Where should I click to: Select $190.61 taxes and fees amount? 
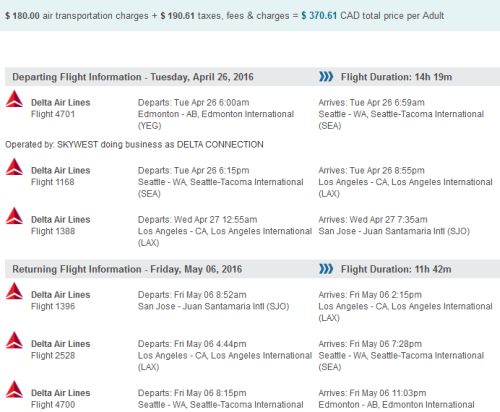177,16
